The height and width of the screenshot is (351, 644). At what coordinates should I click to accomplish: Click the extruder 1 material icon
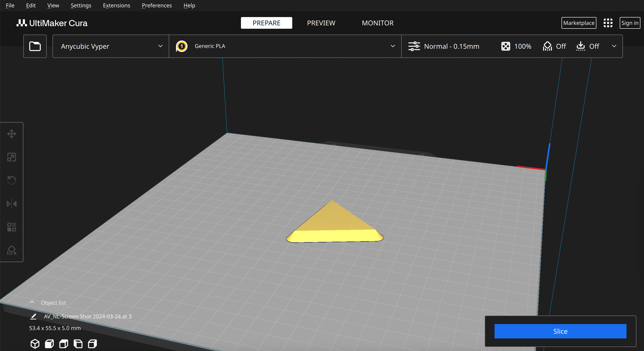pyautogui.click(x=182, y=46)
